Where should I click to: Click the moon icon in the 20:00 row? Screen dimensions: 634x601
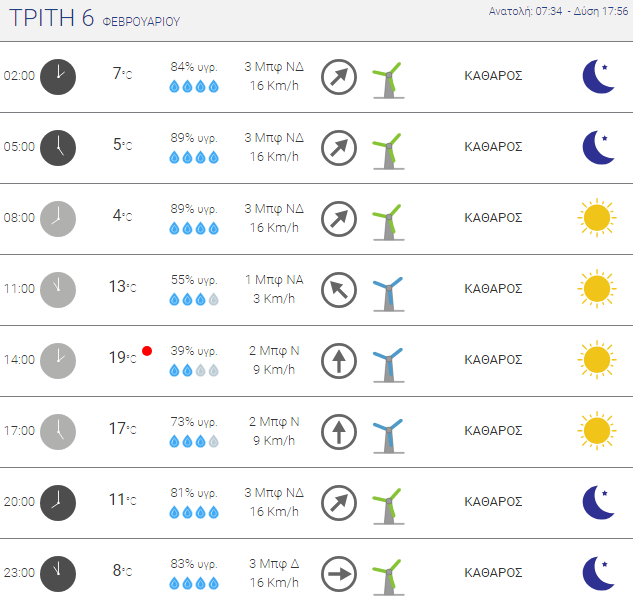[x=597, y=502]
